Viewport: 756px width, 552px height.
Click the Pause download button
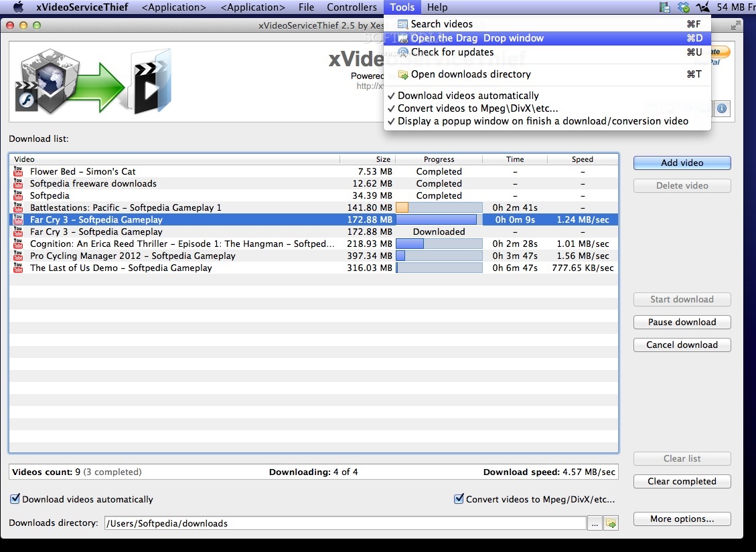tap(682, 322)
